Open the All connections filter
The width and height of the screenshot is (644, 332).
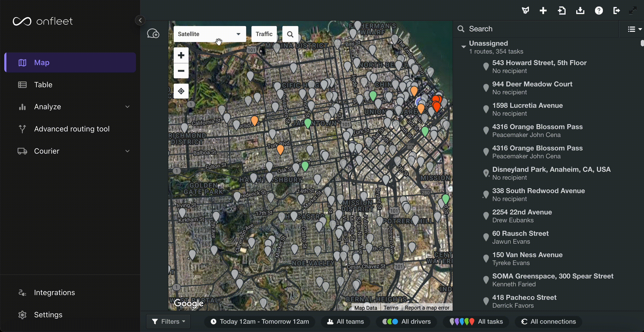point(548,322)
